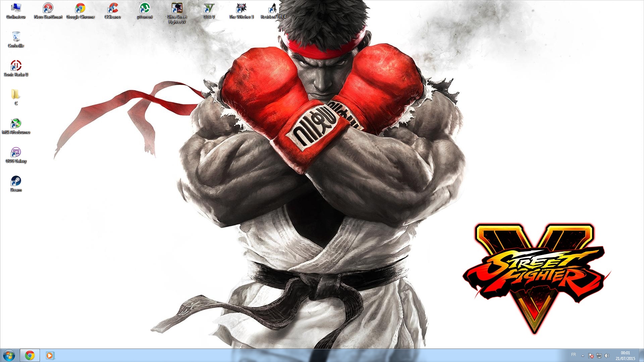Select the Google Chrome desktop shortcut
The width and height of the screenshot is (644, 362).
80,11
